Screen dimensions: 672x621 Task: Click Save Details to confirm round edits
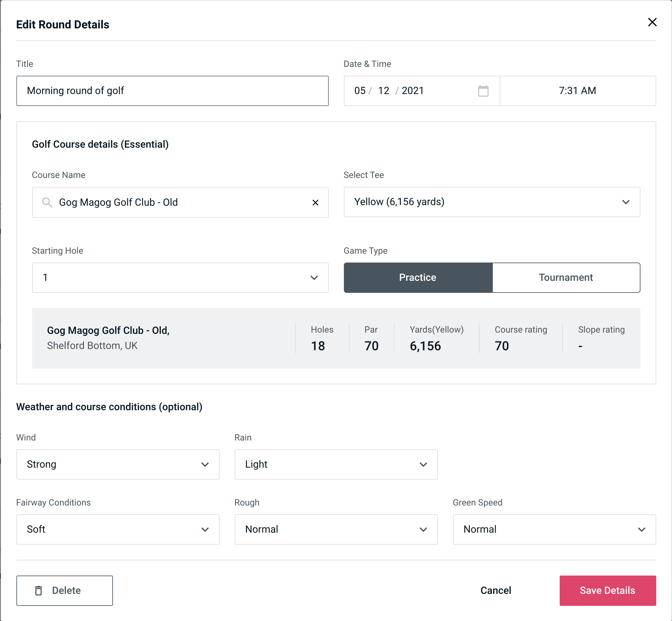click(x=607, y=590)
